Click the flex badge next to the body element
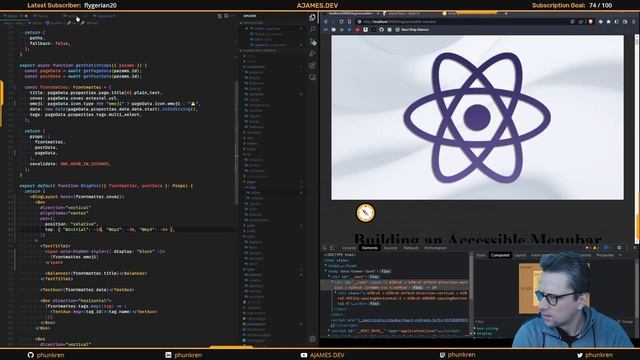This screenshot has height=360, width=640. [x=385, y=271]
